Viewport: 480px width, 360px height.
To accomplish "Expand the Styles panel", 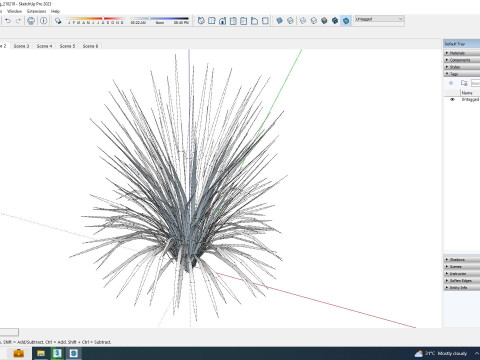I will tap(462, 67).
